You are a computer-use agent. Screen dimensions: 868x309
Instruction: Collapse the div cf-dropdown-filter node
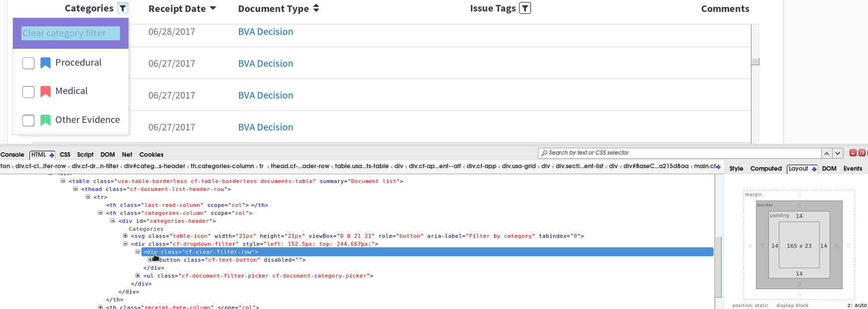125,244
